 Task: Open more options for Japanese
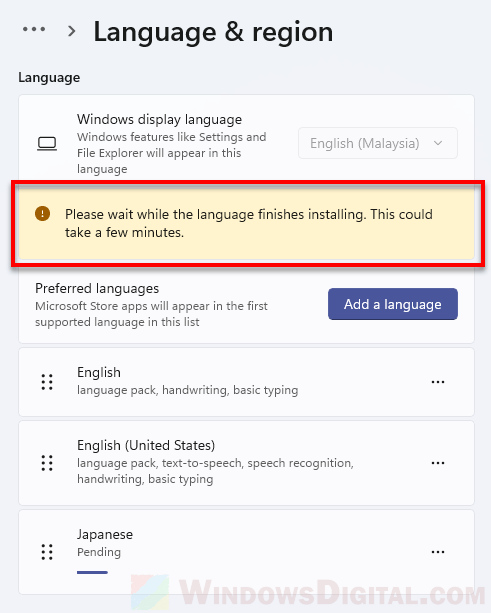(x=438, y=552)
